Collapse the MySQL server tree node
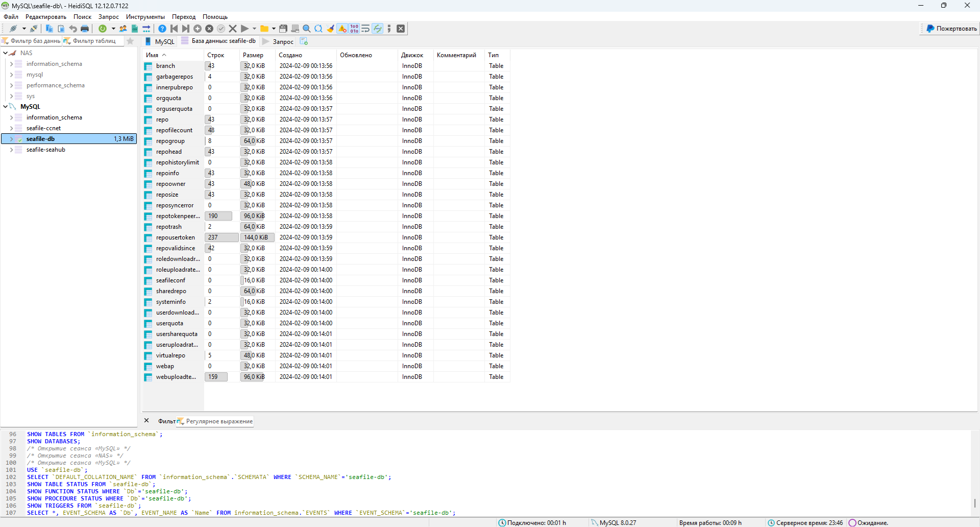980x527 pixels. pos(5,106)
